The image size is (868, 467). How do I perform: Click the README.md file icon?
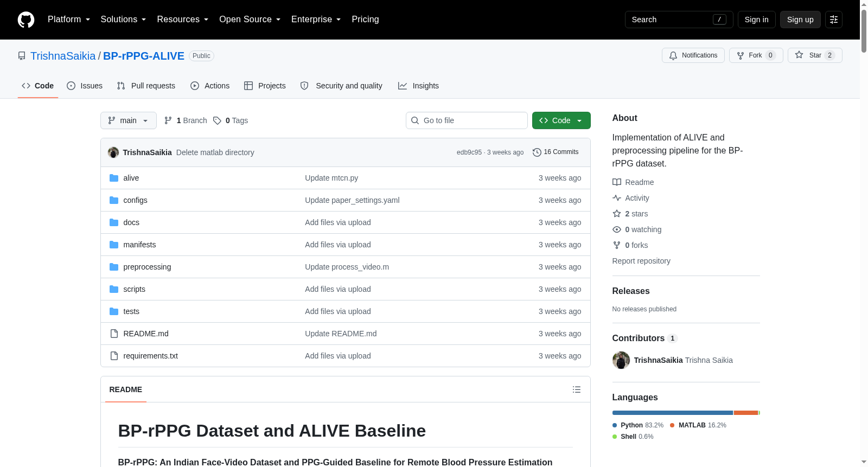pos(114,334)
